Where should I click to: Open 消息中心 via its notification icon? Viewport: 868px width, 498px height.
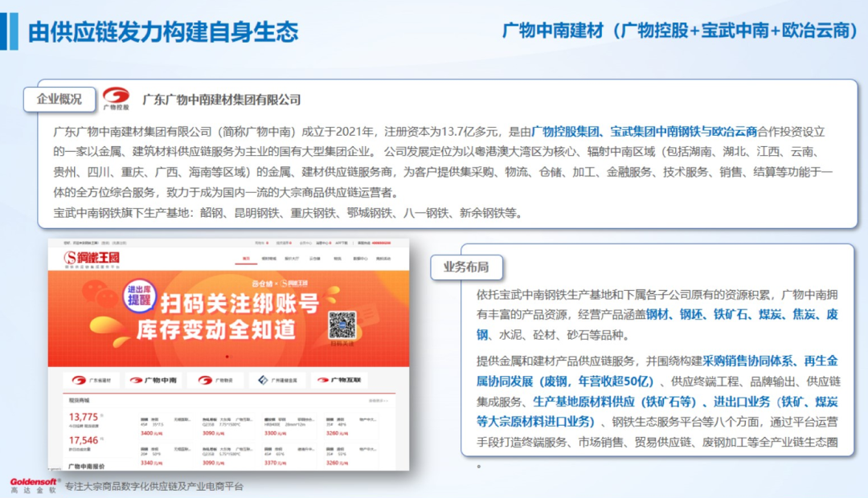[x=324, y=243]
